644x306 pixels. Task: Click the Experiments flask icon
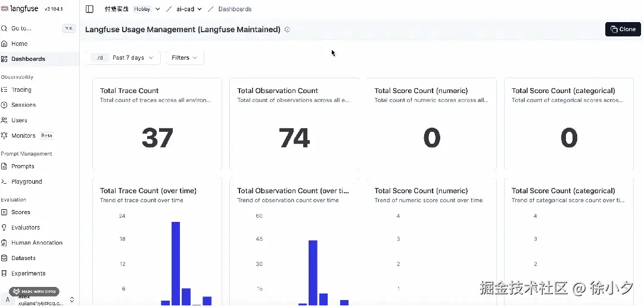[x=4, y=274]
